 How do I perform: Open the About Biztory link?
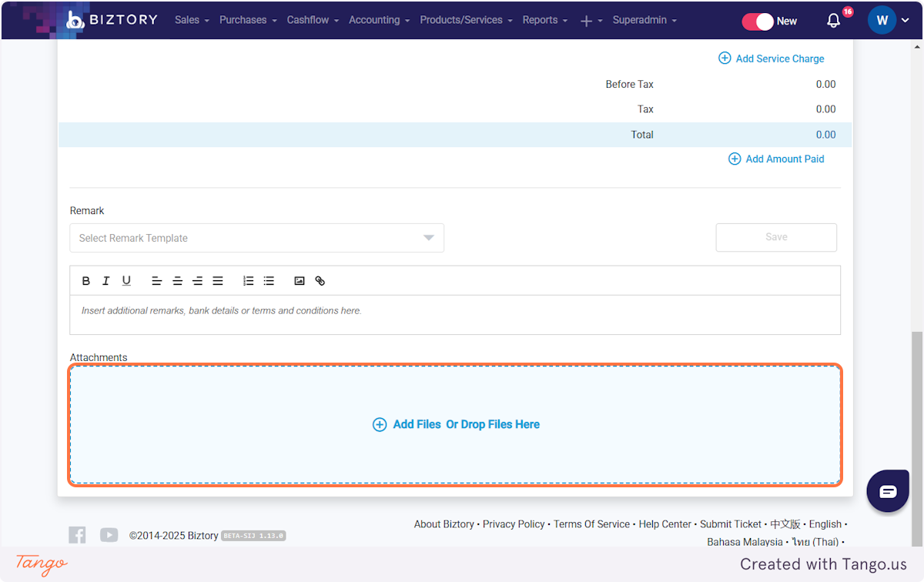(444, 524)
